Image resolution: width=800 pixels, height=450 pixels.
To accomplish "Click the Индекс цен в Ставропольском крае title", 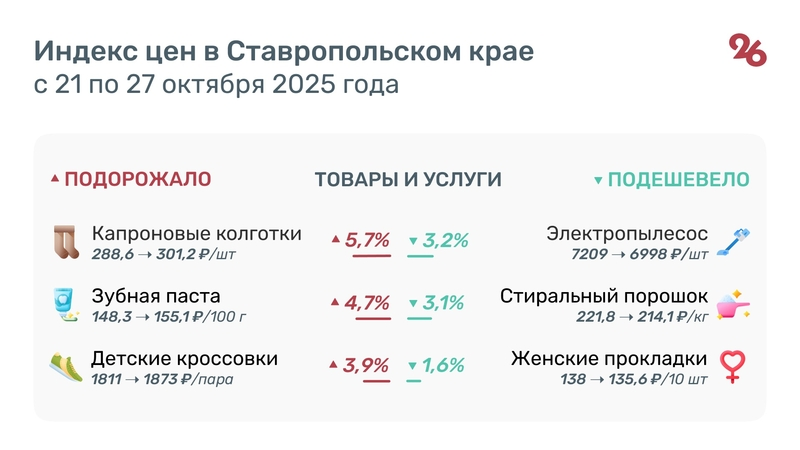I will click(x=284, y=50).
